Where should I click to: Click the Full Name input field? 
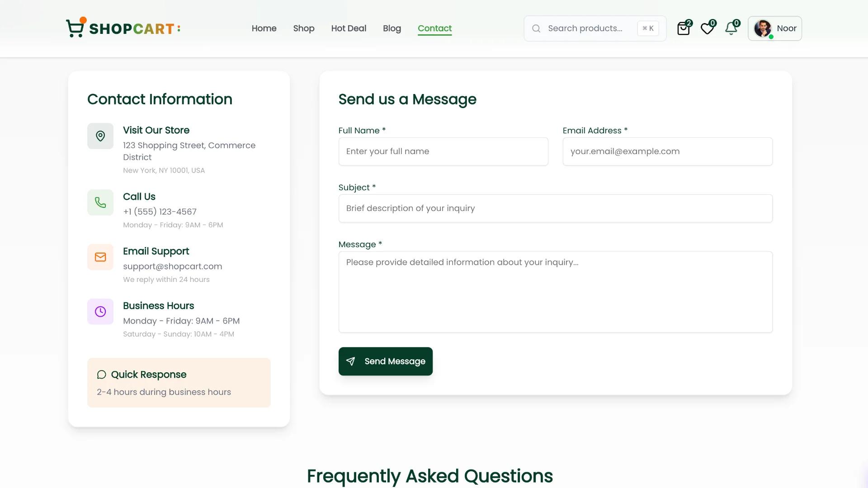[443, 151]
